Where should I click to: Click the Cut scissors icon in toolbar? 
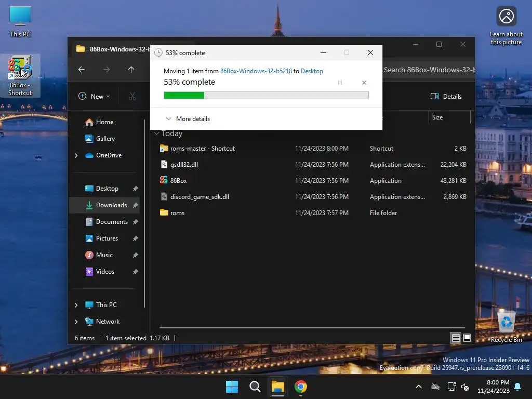coord(132,96)
